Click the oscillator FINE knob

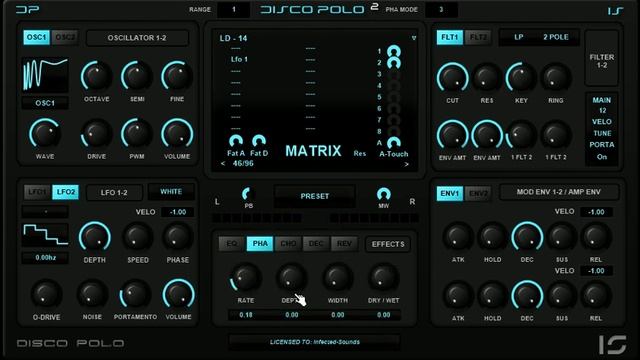click(177, 77)
